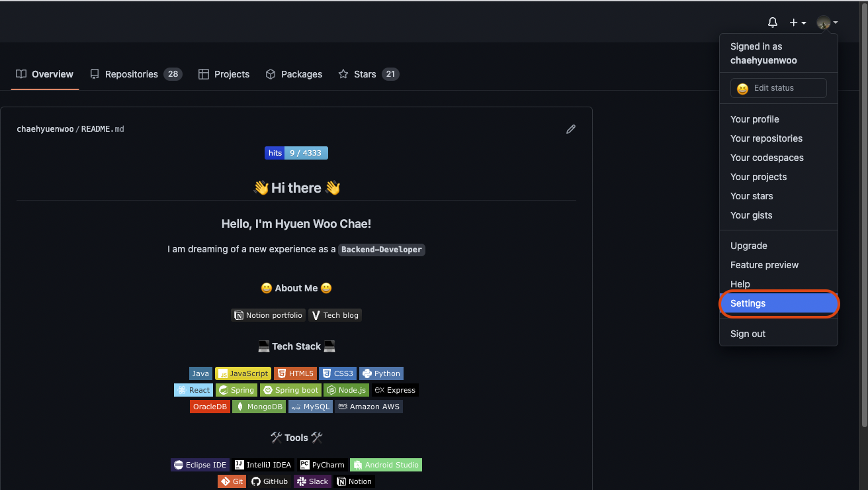Image resolution: width=868 pixels, height=490 pixels.
Task: Click the IntelliJ IDEA badge
Action: tap(263, 464)
